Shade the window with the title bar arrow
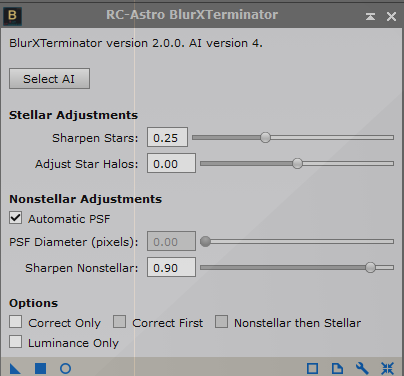The width and height of the screenshot is (404, 376). pos(370,16)
